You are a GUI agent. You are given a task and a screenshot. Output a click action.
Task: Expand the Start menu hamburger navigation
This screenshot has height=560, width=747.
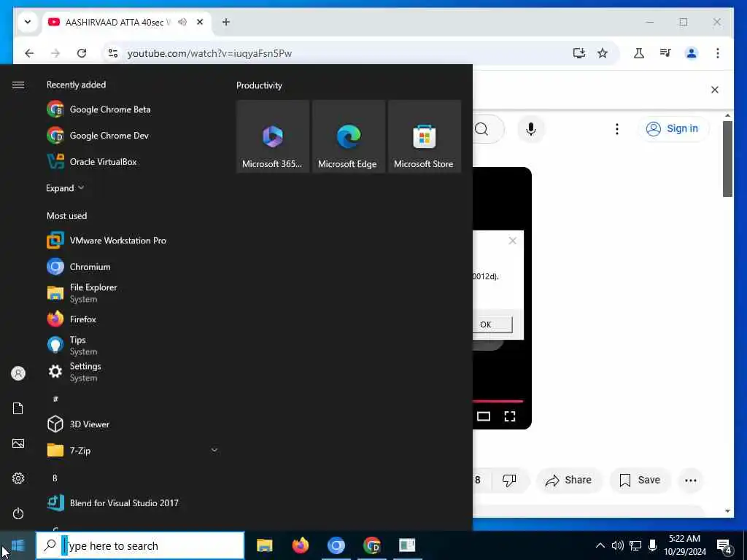18,85
